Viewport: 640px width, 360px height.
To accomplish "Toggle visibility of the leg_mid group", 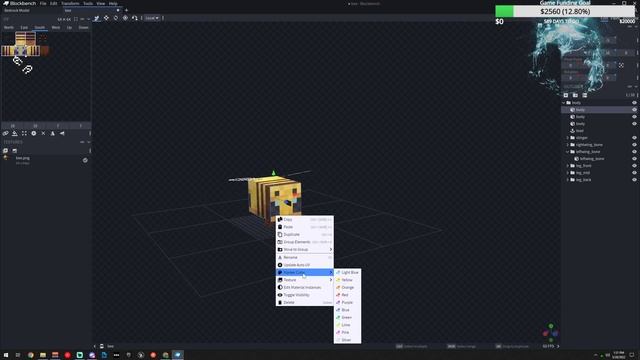I will coord(634,173).
